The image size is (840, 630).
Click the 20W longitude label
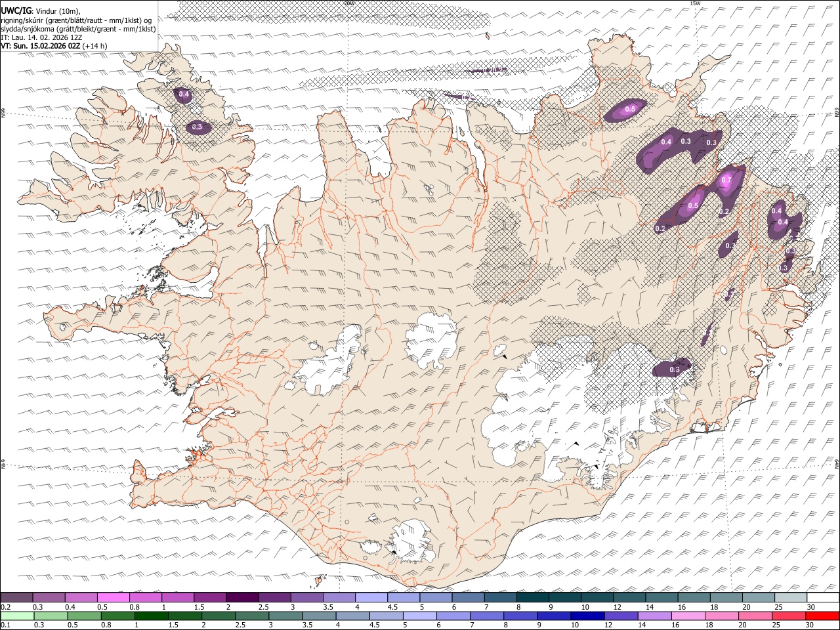coord(348,3)
